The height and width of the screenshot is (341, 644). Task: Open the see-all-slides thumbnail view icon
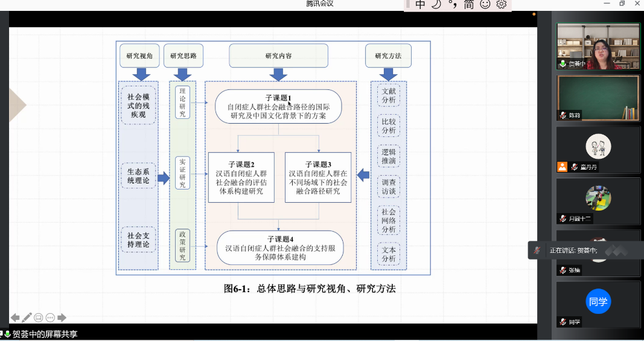pyautogui.click(x=39, y=317)
